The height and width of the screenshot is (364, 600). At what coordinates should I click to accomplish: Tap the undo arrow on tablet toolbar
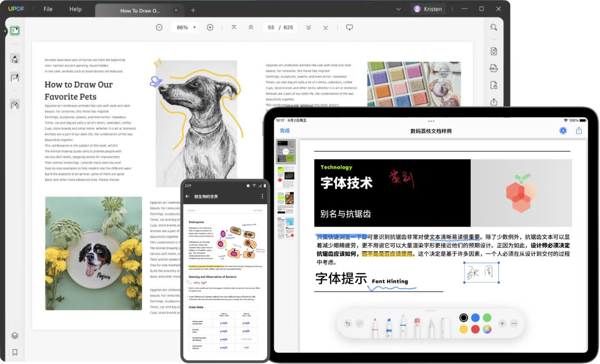(348, 323)
